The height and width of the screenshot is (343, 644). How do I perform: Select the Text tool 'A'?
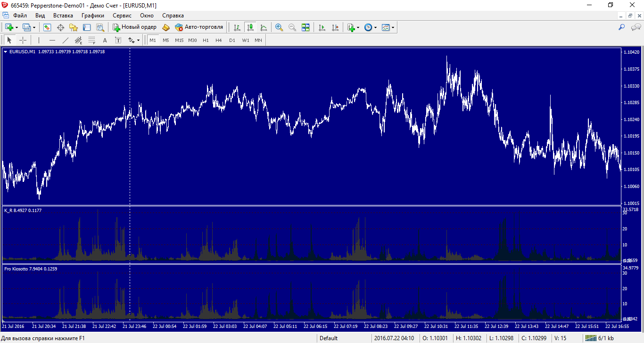105,40
